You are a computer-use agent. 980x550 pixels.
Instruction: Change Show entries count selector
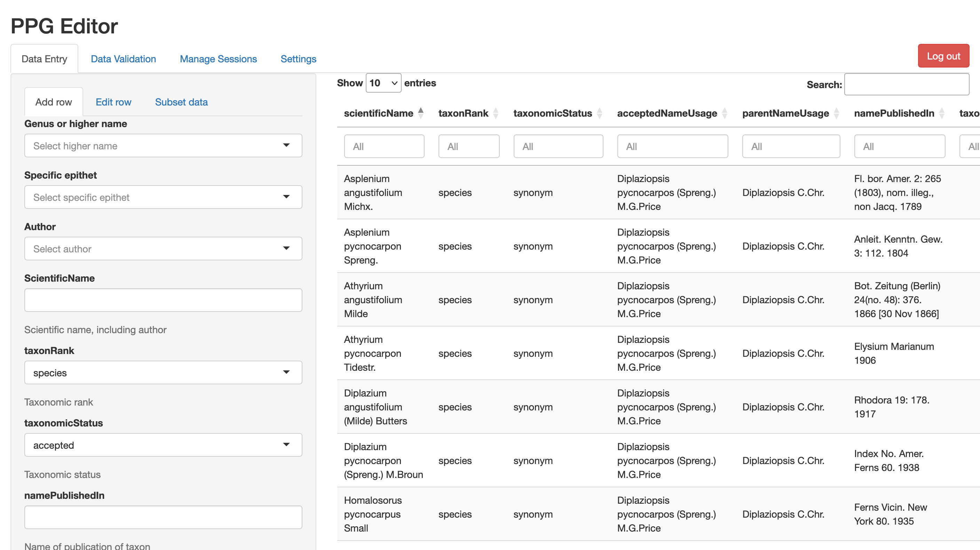coord(383,83)
